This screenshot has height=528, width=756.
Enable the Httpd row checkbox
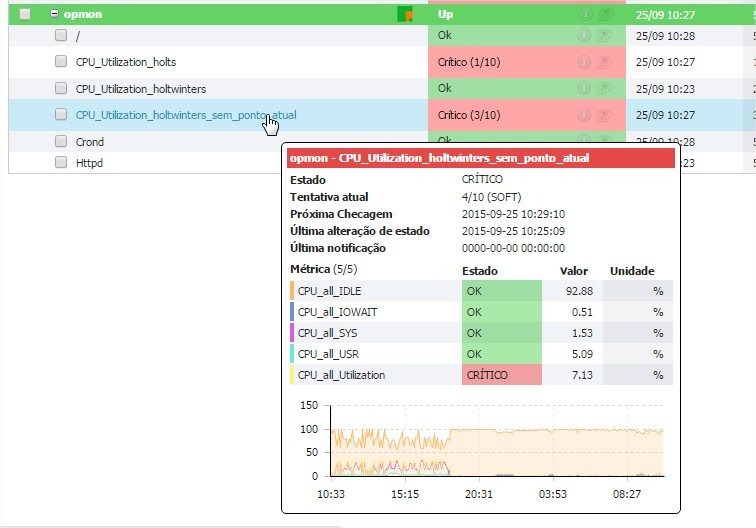(61, 161)
